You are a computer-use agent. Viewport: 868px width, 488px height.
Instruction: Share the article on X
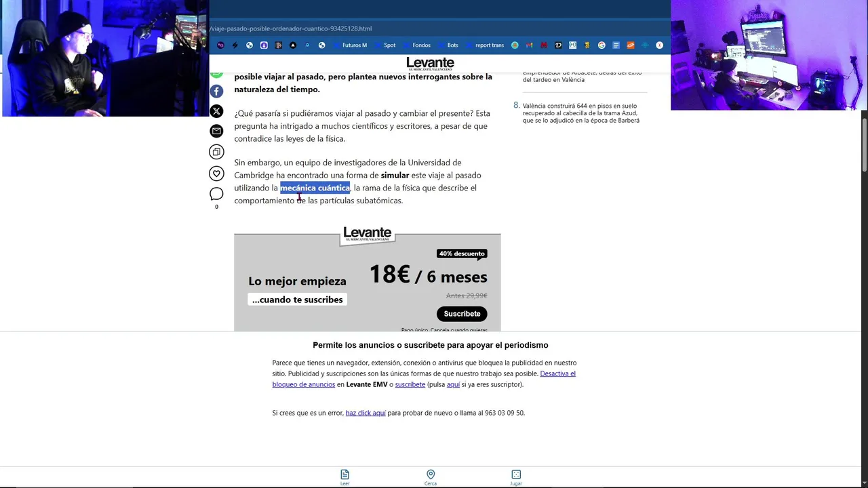tap(216, 110)
